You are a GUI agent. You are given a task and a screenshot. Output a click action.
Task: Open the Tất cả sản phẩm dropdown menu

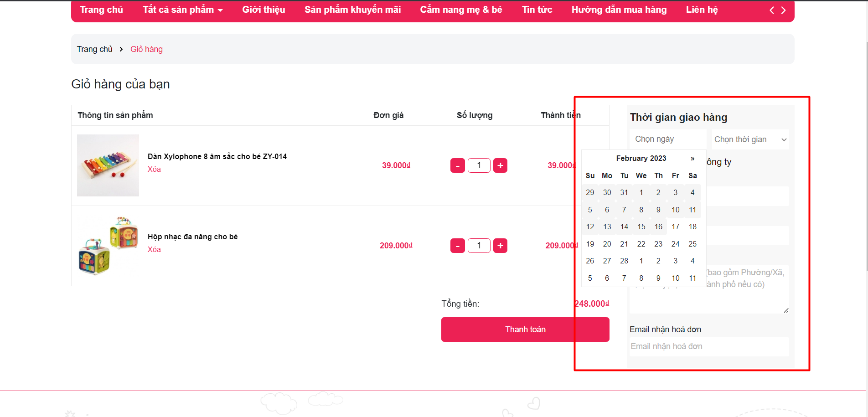(182, 10)
